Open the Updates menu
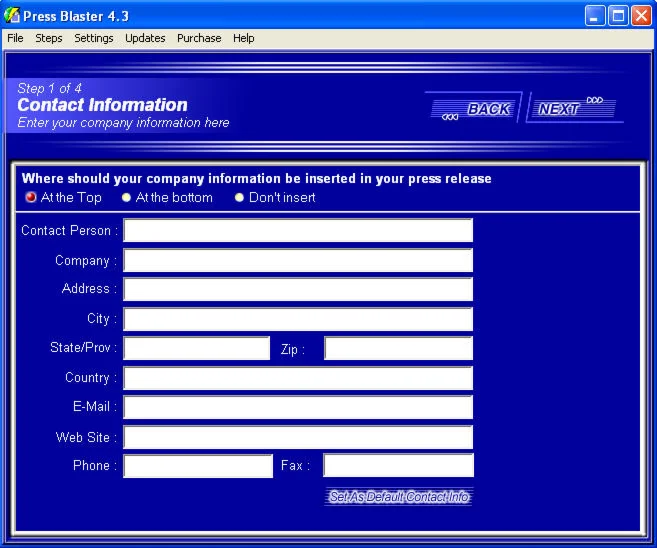This screenshot has height=548, width=657. tap(145, 38)
